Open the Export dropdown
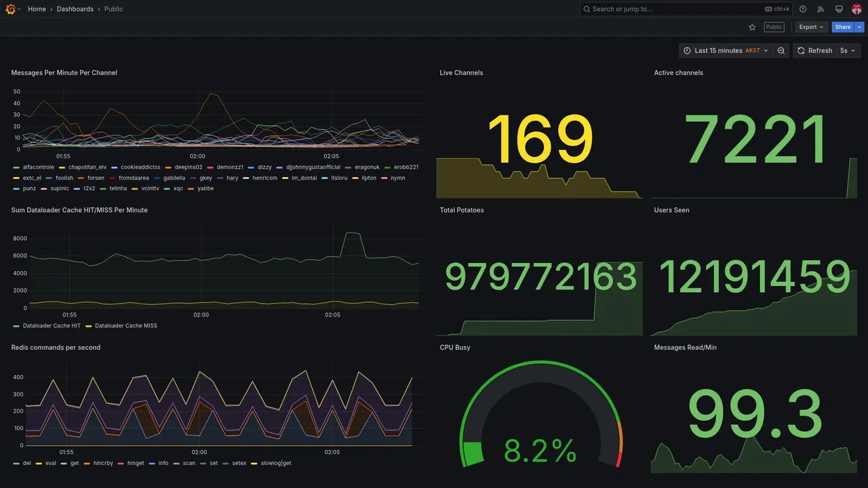Viewport: 868px width, 488px height. click(x=811, y=27)
